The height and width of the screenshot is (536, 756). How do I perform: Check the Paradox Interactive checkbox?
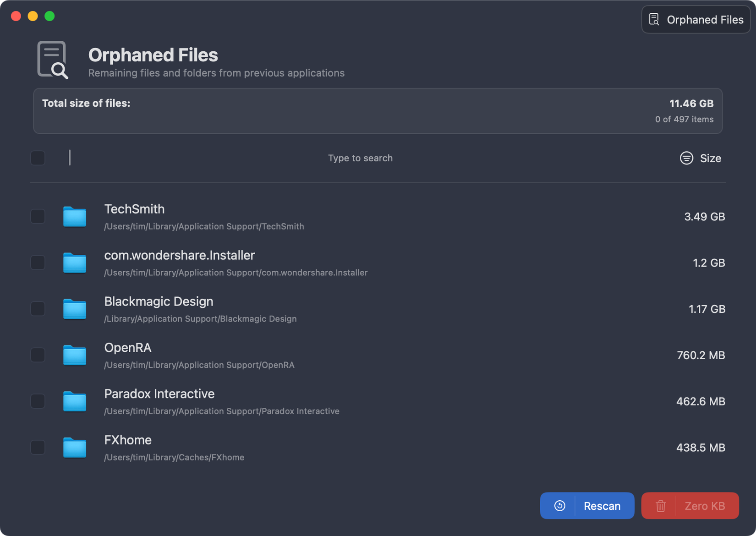[x=38, y=401]
